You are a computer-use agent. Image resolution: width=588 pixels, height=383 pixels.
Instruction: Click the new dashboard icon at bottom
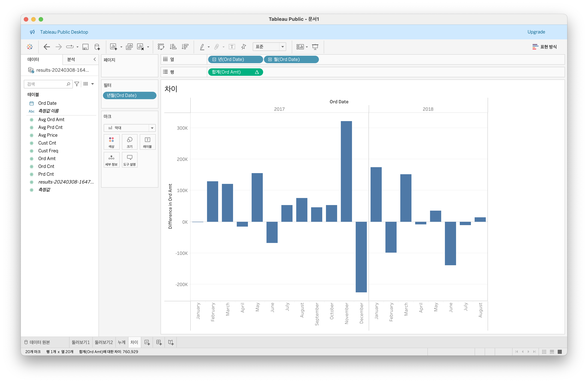[159, 342]
